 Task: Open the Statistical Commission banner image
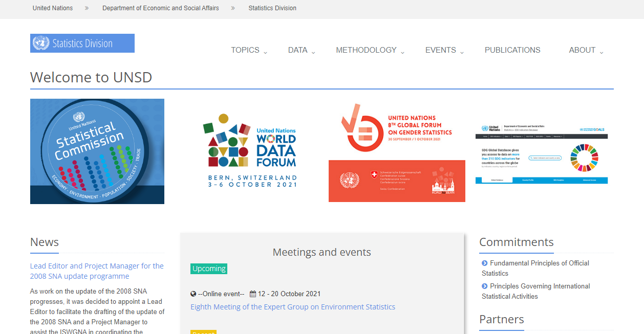(97, 151)
